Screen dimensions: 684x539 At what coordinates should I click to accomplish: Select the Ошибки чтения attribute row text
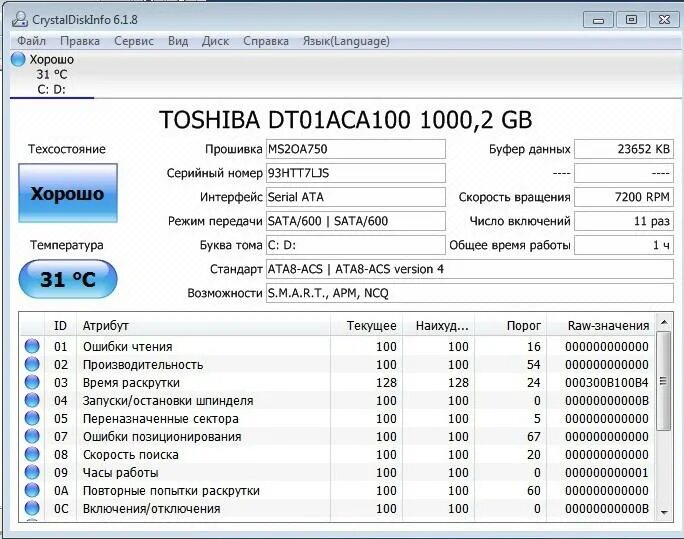(x=127, y=347)
